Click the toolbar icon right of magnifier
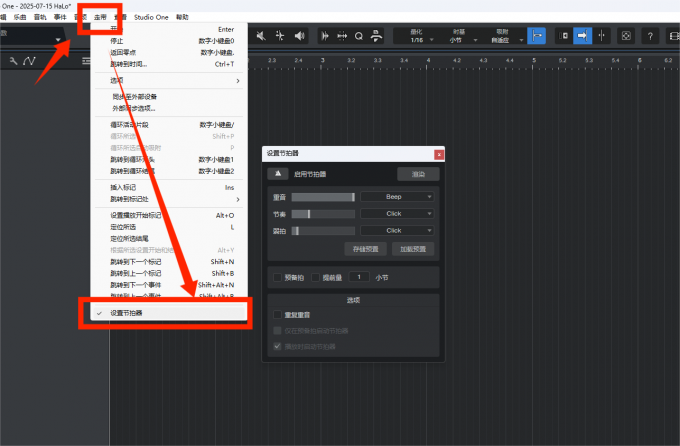Viewport: 680px width, 446px height. pos(376,36)
